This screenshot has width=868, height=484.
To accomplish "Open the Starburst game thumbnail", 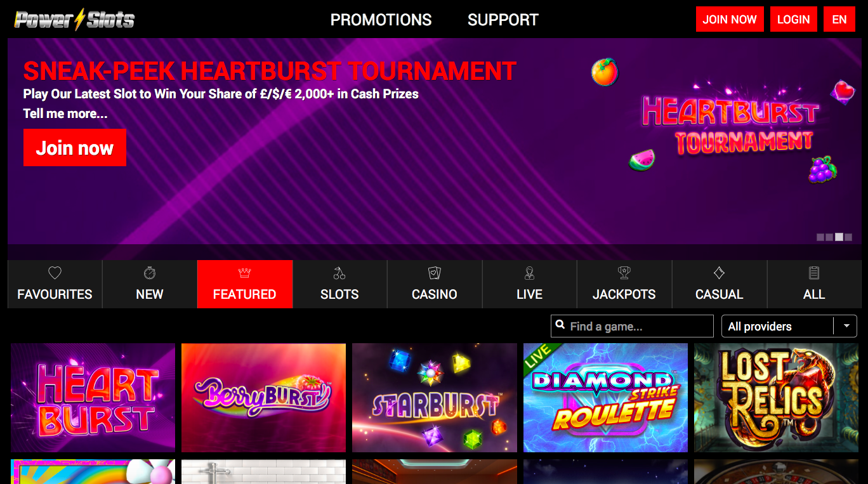I will coord(435,398).
